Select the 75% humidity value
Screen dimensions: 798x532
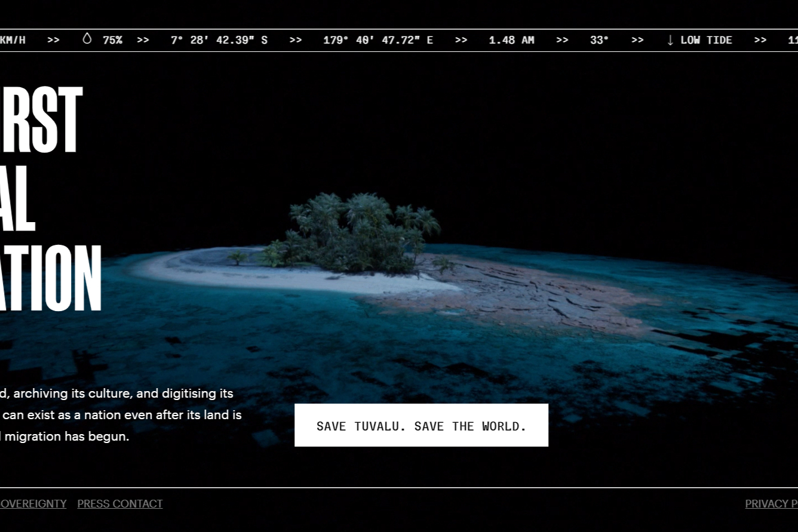[x=112, y=40]
